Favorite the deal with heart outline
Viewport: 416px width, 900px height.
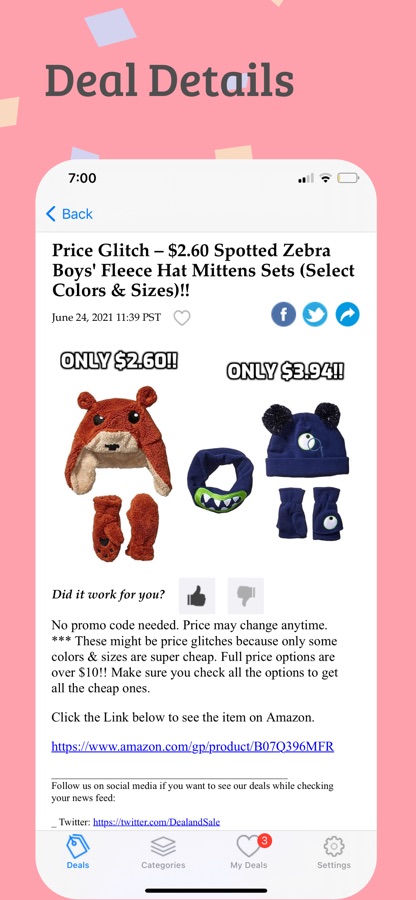pos(182,317)
